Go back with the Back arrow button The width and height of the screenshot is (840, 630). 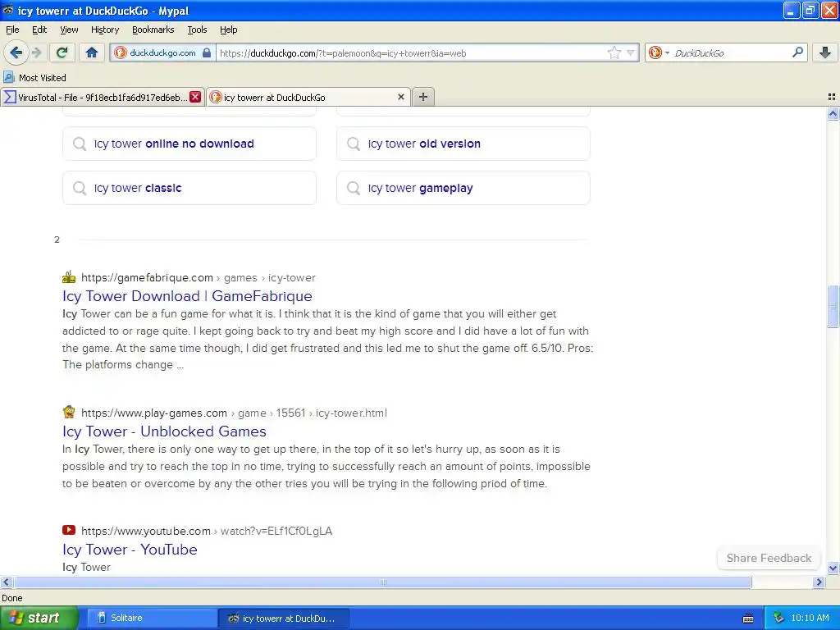[x=16, y=52]
